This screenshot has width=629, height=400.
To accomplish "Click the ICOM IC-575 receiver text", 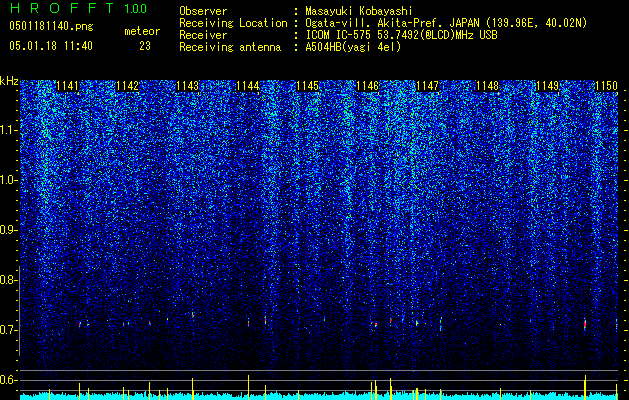I will 401,35.
